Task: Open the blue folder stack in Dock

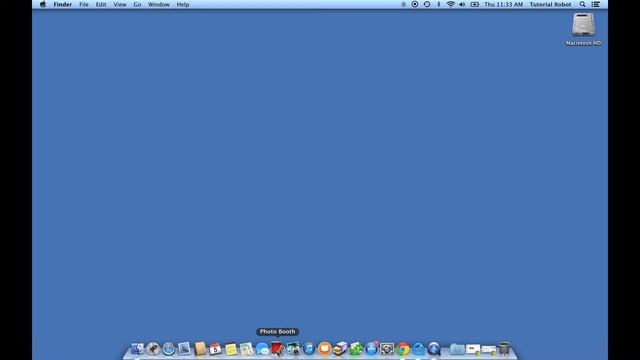Action: pos(457,349)
